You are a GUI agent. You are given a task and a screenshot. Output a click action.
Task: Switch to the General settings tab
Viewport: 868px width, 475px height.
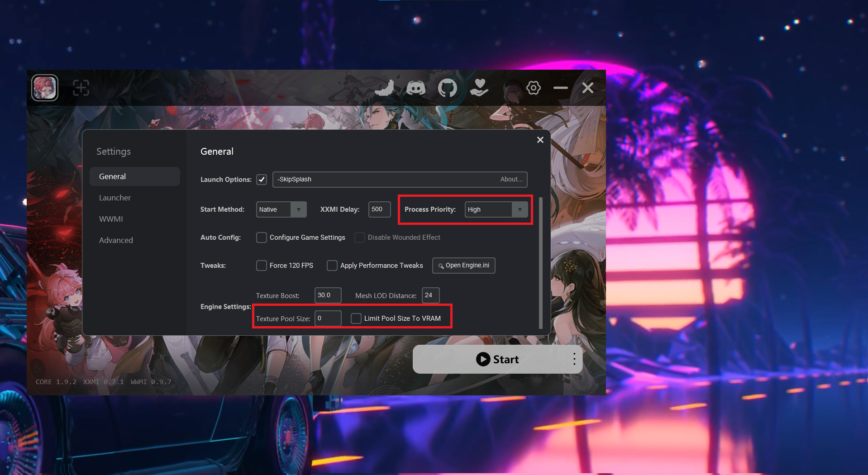tap(135, 176)
